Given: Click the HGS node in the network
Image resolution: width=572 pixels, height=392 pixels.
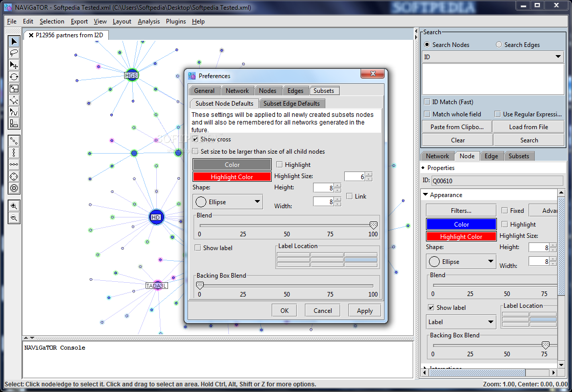Looking at the screenshot, I should 131,76.
